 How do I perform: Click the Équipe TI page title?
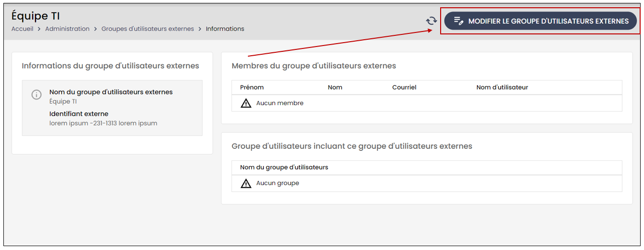pos(36,16)
